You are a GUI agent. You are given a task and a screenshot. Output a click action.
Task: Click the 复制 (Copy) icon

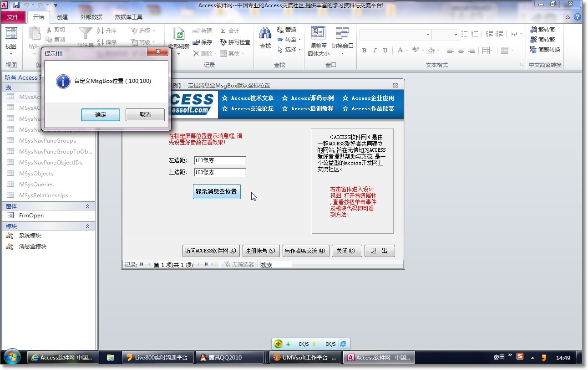(49, 40)
